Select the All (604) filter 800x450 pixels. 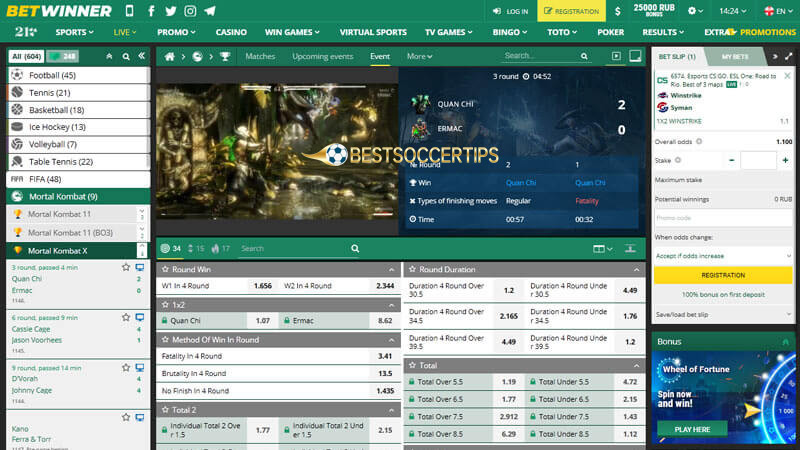[27, 56]
